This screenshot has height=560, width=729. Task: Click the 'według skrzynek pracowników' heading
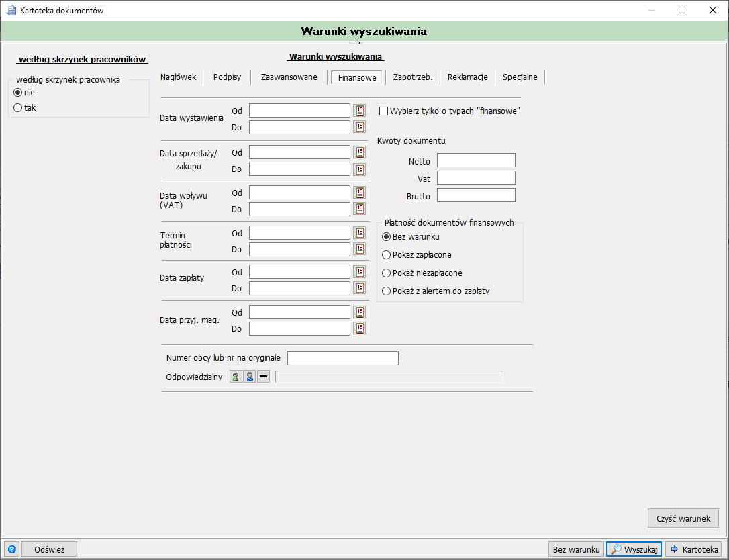click(83, 60)
